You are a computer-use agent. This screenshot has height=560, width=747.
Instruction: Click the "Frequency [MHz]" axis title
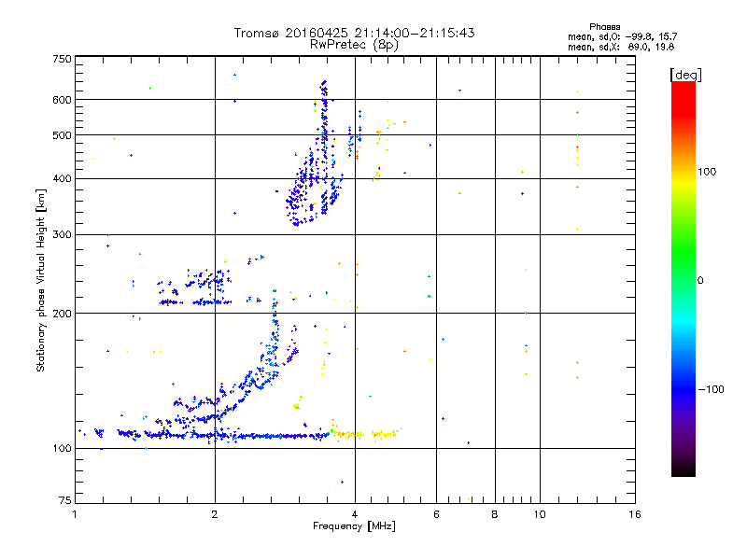(x=354, y=526)
